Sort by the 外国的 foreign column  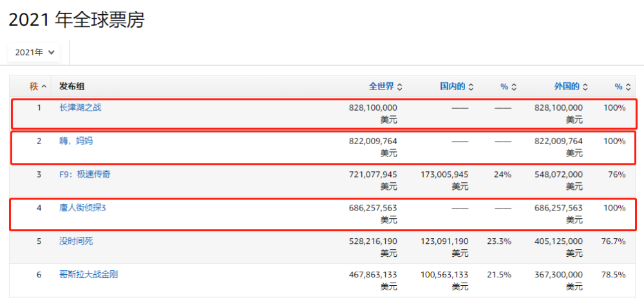pyautogui.click(x=571, y=87)
